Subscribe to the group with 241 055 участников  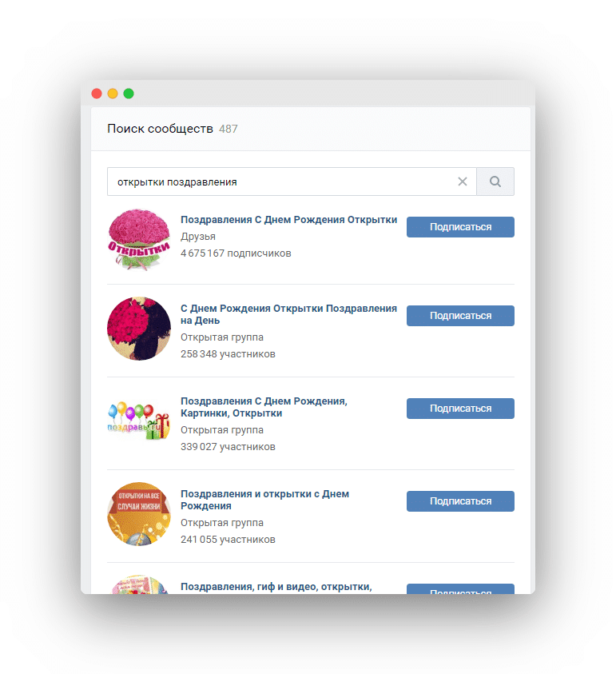pyautogui.click(x=460, y=501)
